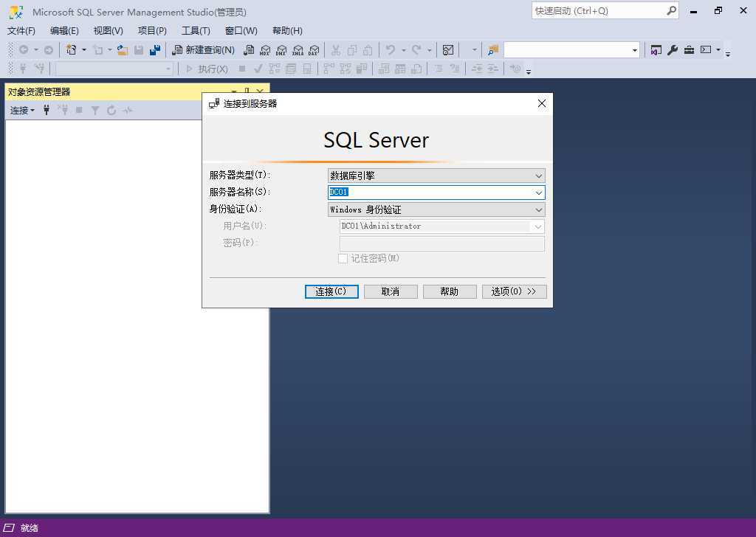The height and width of the screenshot is (537, 756).
Task: Click the Cut scissors toolbar icon
Action: [x=336, y=49]
